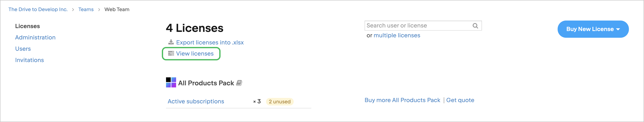Open the View licenses link
The image size is (644, 122).
point(195,53)
